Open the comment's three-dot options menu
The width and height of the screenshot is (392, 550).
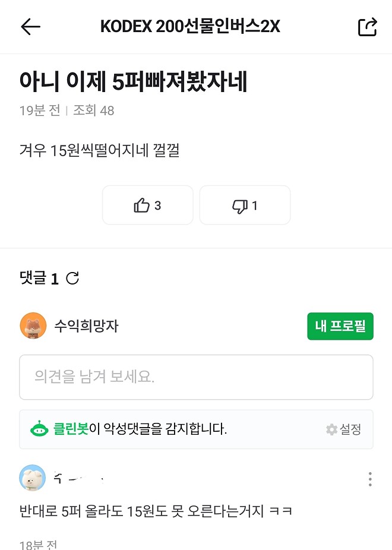click(x=370, y=478)
